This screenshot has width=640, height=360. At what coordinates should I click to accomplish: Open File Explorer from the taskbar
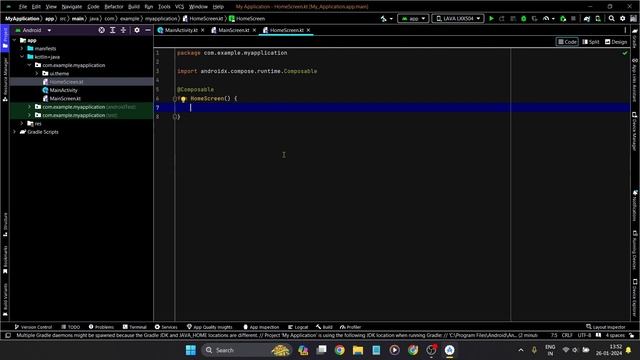pos(358,350)
